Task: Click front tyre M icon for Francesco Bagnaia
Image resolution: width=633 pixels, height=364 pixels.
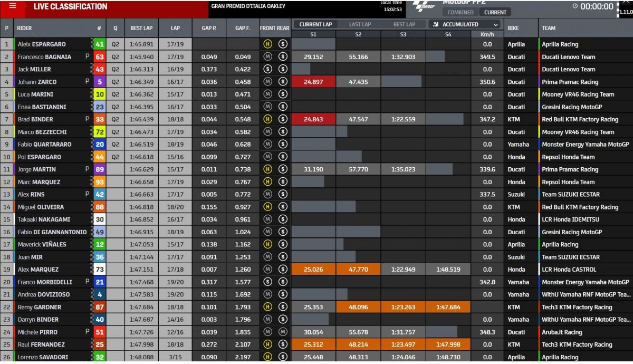Action: pos(267,57)
